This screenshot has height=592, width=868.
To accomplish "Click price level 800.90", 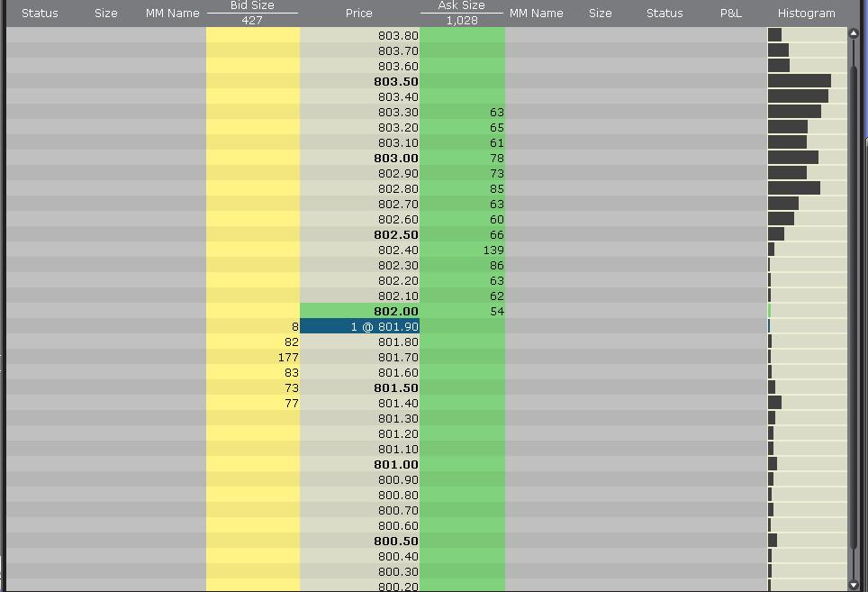I will [360, 479].
